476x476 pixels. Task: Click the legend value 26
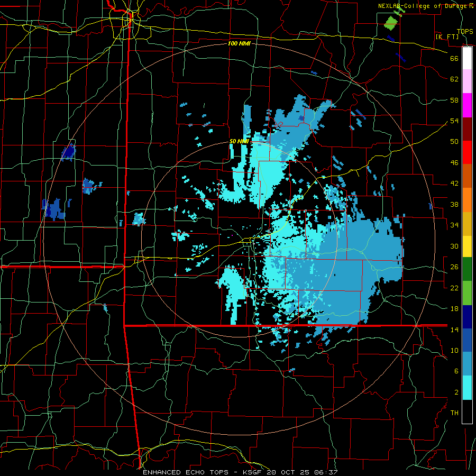click(x=454, y=267)
